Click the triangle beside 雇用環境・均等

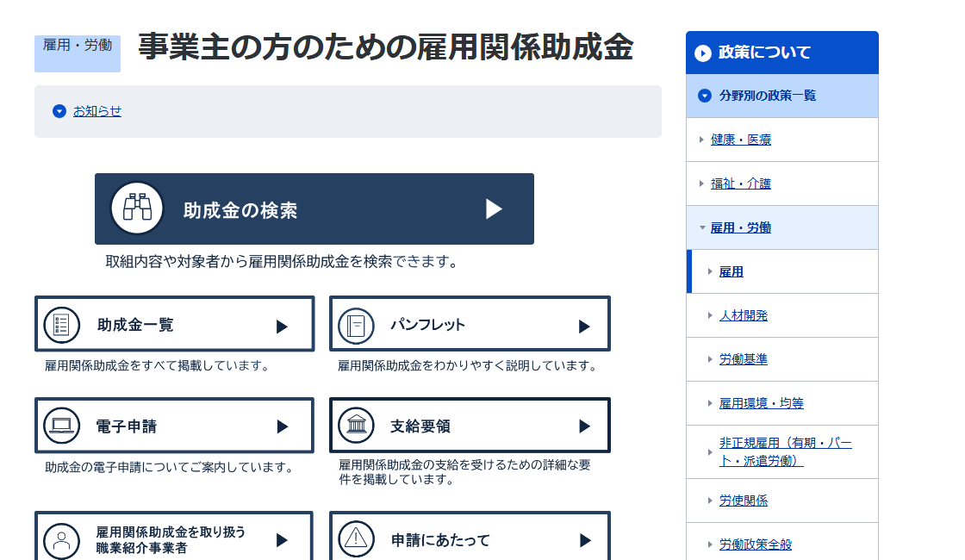click(710, 403)
